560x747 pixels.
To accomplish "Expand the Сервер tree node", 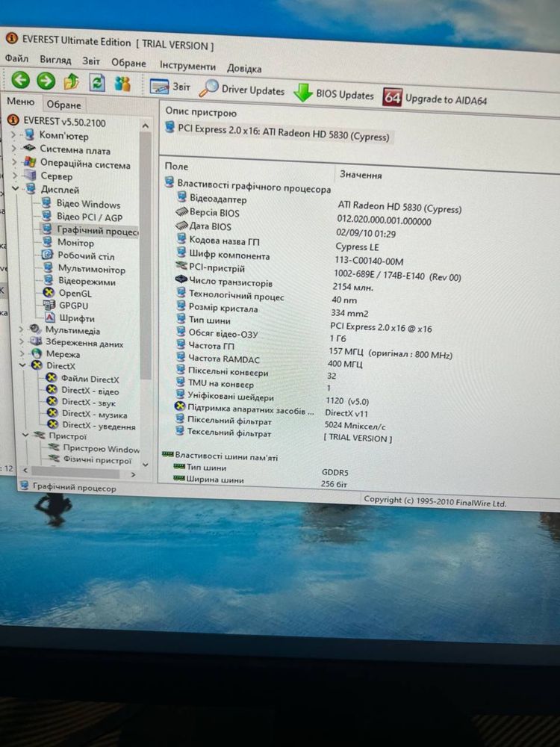I will coord(14,176).
